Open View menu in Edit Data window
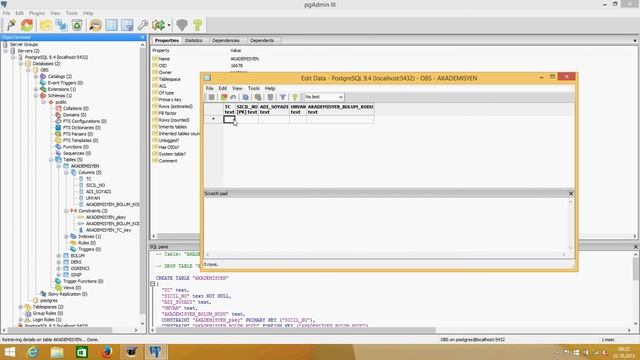Viewport: 640px width, 360px height. coord(237,88)
